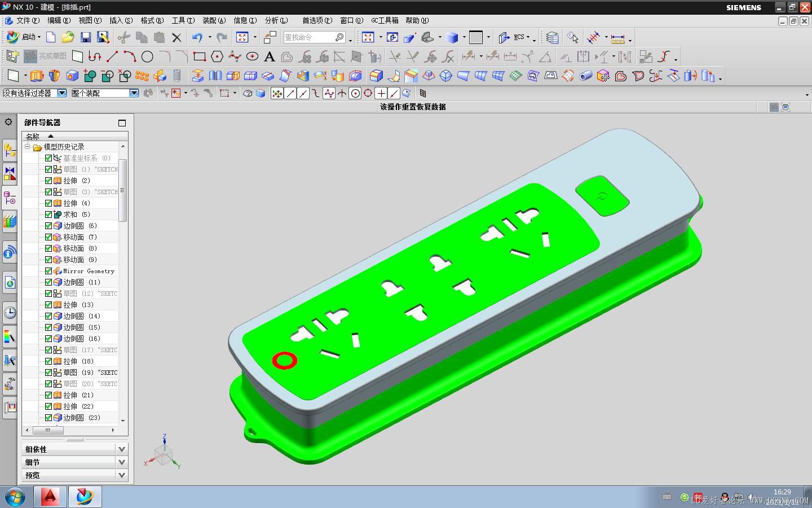Open the History clock sidebar tab

pyautogui.click(x=10, y=313)
